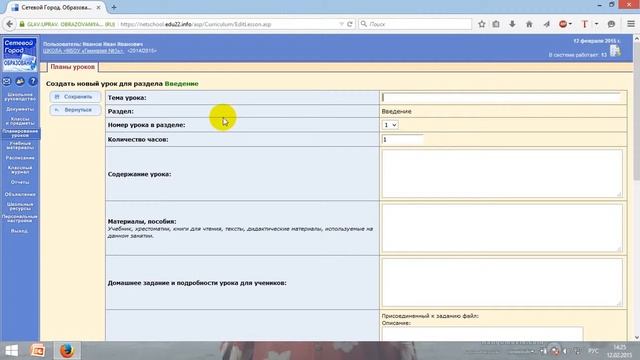Bookmark this page with star icon
Viewport: 640px width, 360px height.
(x=482, y=24)
